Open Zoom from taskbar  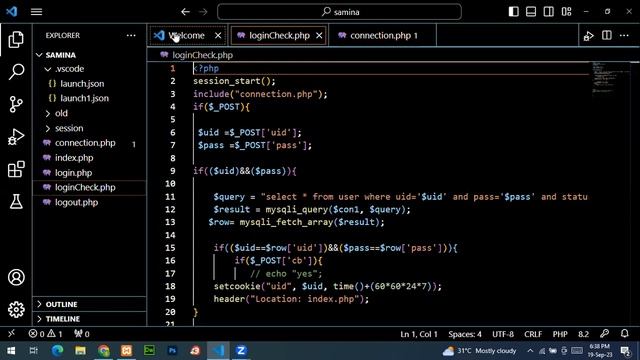pyautogui.click(x=241, y=351)
